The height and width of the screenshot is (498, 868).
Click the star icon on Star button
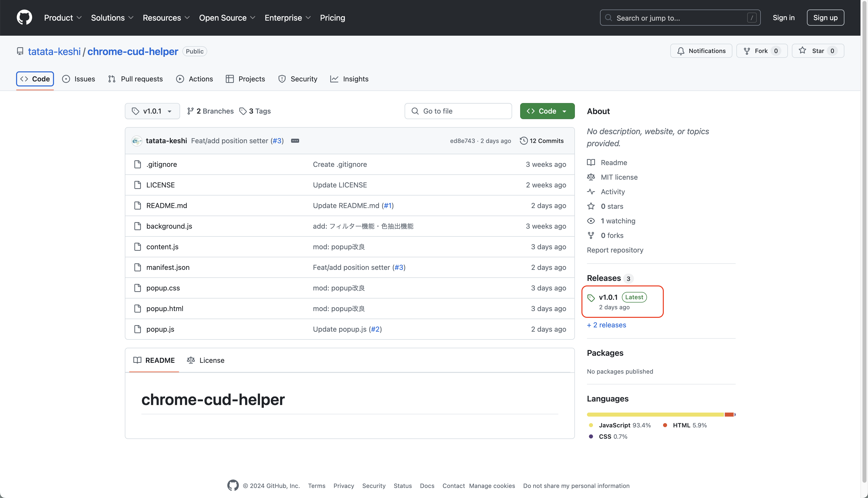click(x=802, y=51)
